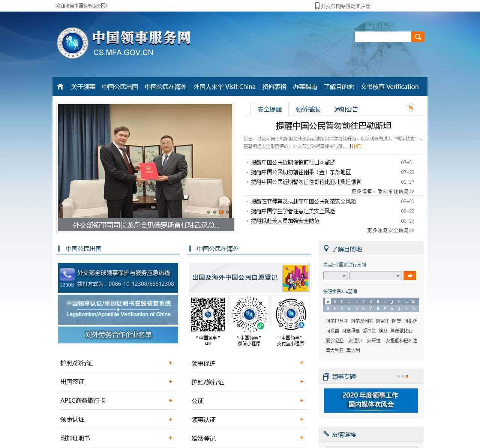Screen dimensions: 480x448
Task: Open the 对外劳务合作企业名单 banner
Action: tap(118, 335)
